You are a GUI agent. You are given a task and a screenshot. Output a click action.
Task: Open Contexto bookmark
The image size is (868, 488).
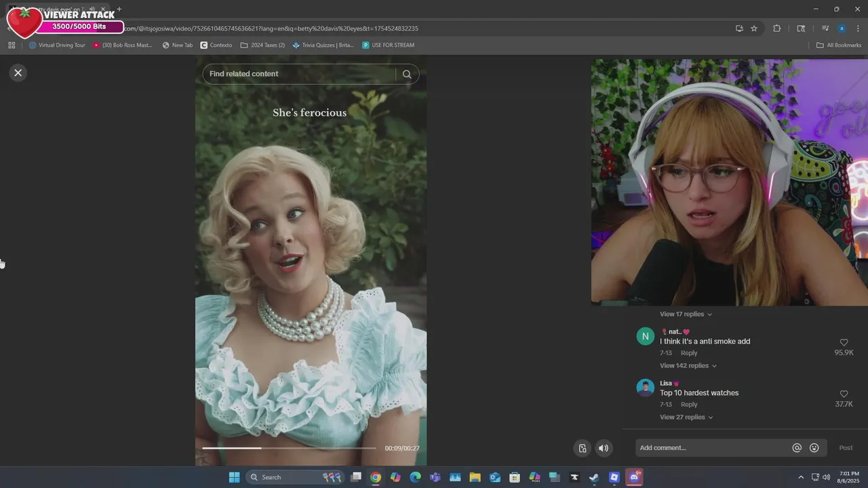[216, 45]
